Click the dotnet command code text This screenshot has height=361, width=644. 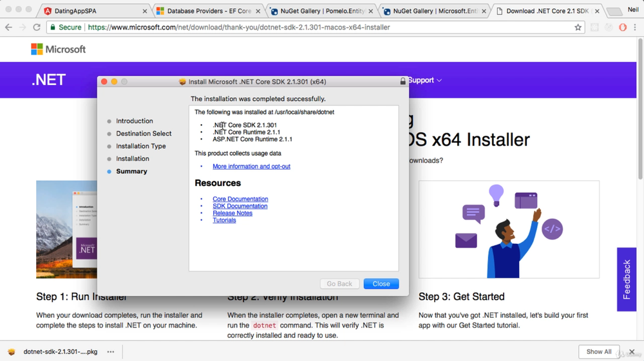pyautogui.click(x=265, y=326)
